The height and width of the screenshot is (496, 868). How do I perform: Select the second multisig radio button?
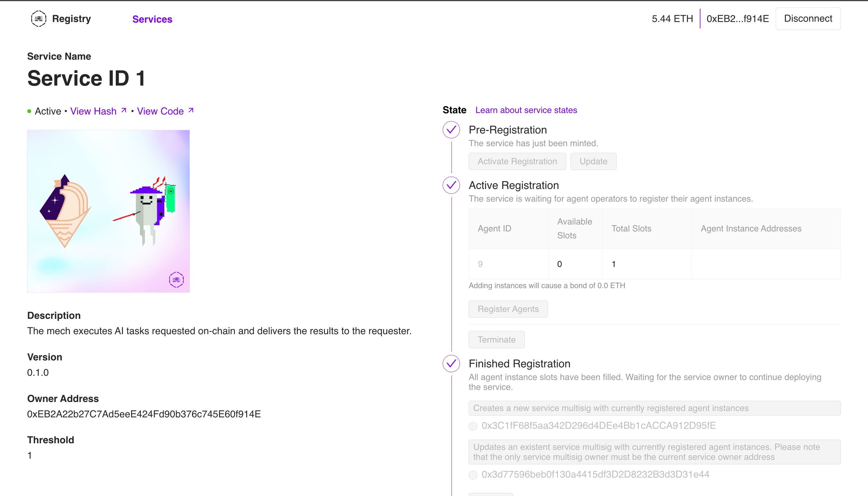point(475,473)
